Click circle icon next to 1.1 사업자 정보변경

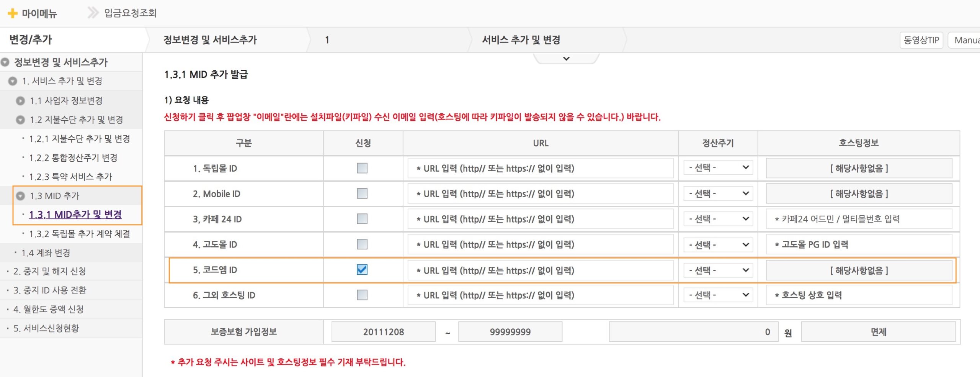tap(20, 101)
